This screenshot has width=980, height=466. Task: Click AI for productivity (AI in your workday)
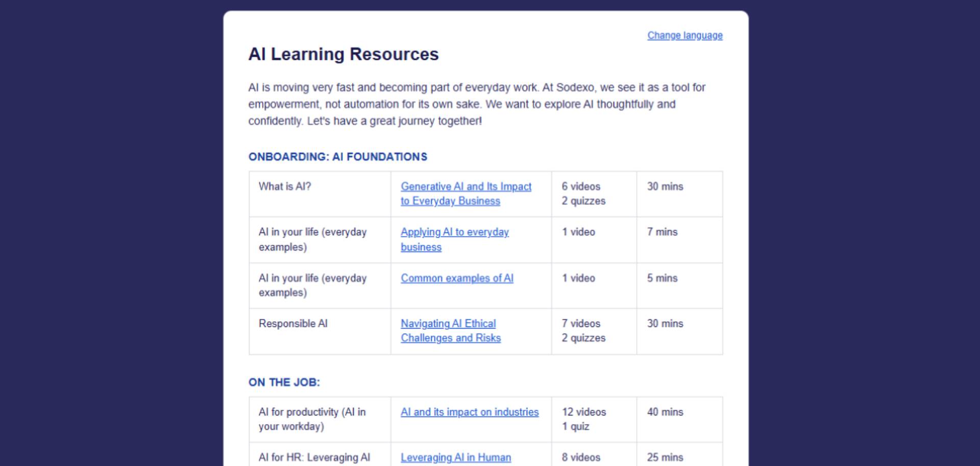[x=320, y=420]
